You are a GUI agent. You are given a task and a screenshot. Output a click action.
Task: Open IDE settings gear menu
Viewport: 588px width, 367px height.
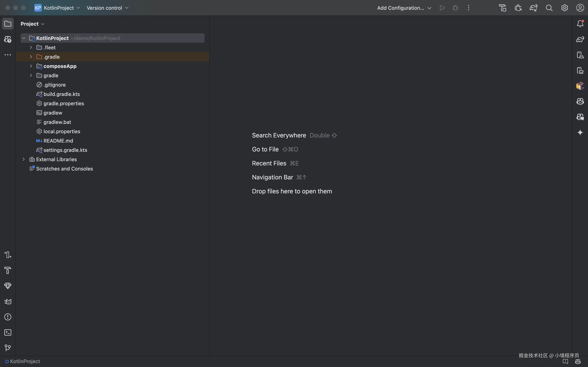tap(564, 8)
